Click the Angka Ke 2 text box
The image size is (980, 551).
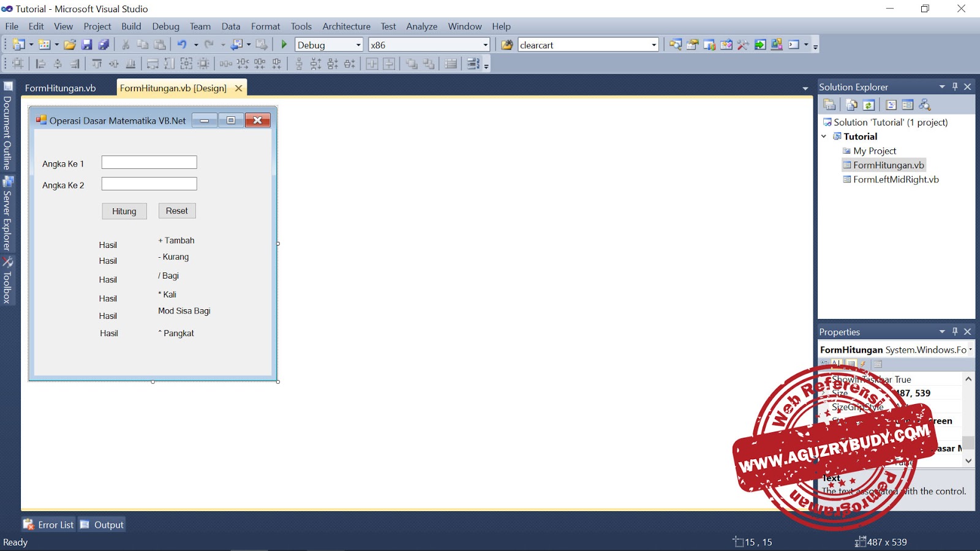[x=149, y=184]
